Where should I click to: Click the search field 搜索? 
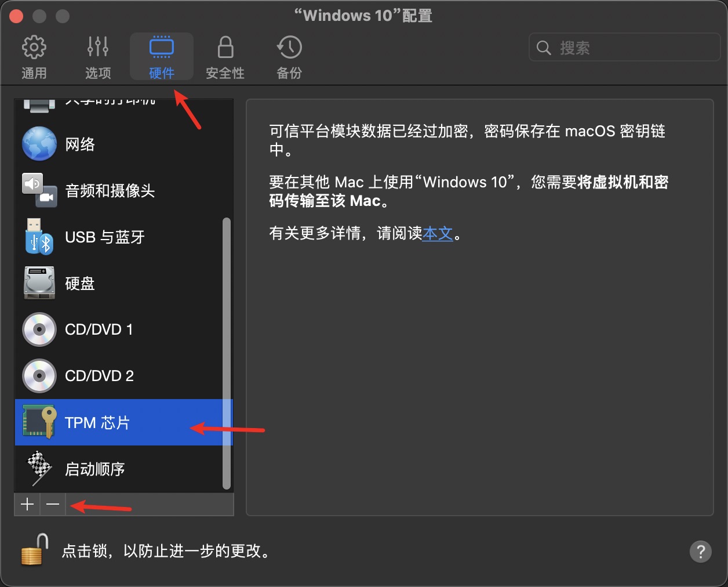[624, 48]
